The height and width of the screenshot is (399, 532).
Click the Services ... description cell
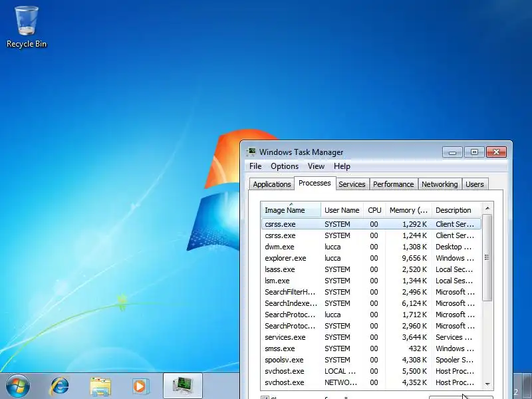click(x=454, y=337)
